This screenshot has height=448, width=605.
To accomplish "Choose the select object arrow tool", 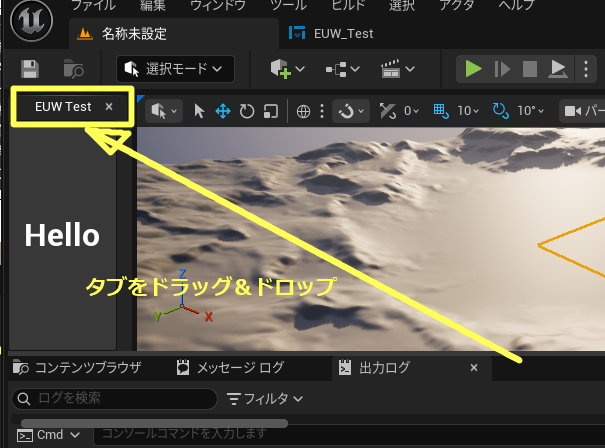I will [199, 111].
